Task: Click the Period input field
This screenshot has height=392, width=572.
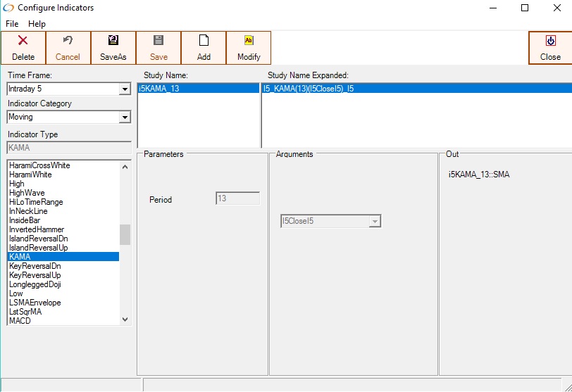Action: pos(237,199)
